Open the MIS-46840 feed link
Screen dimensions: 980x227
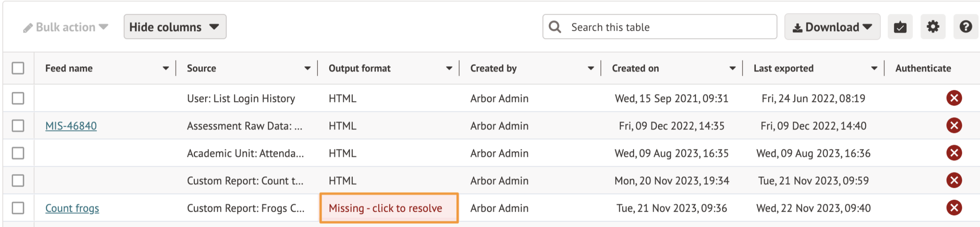coord(71,126)
